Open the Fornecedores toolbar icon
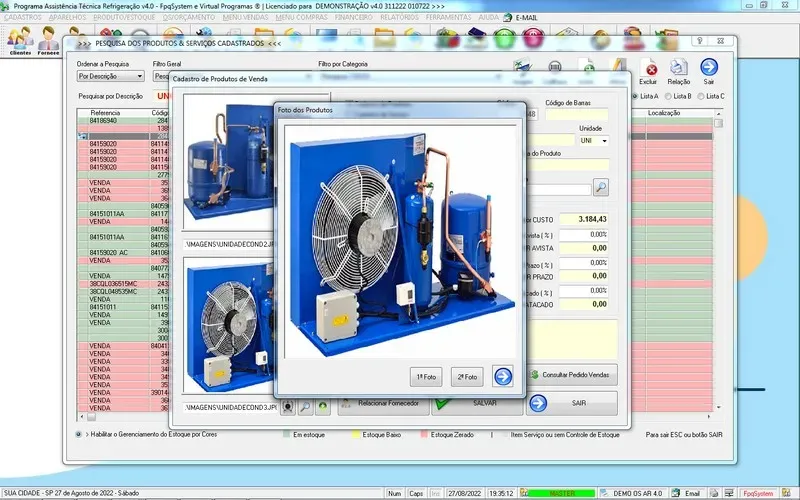 48,41
